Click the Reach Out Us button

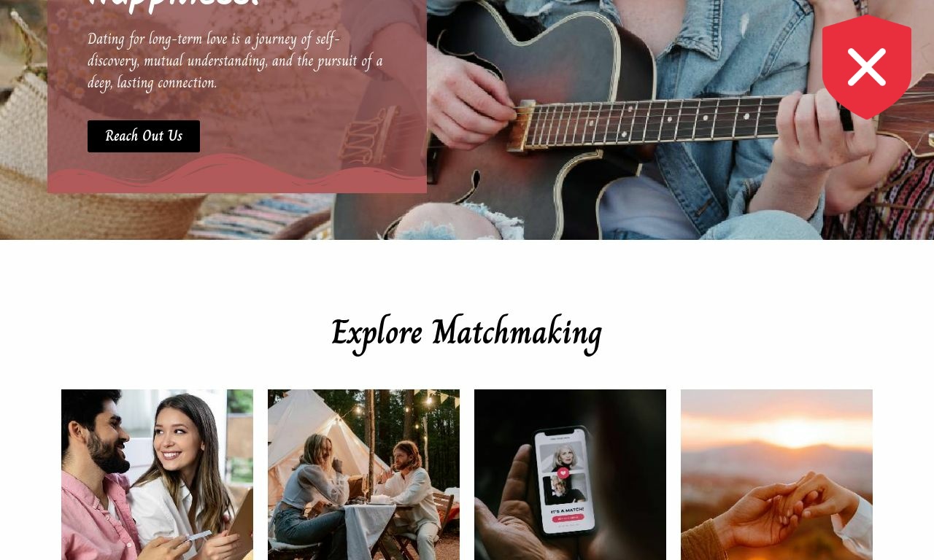point(144,136)
